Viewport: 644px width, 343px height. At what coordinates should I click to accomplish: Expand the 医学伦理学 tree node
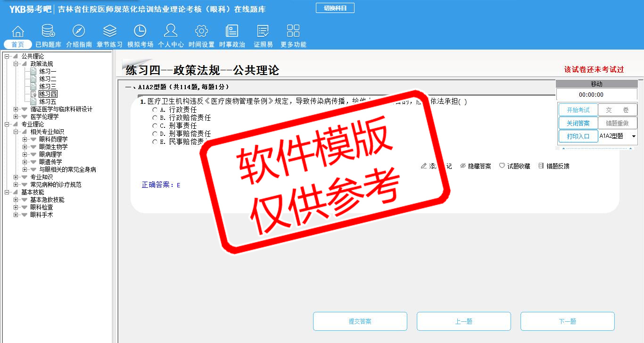click(16, 117)
